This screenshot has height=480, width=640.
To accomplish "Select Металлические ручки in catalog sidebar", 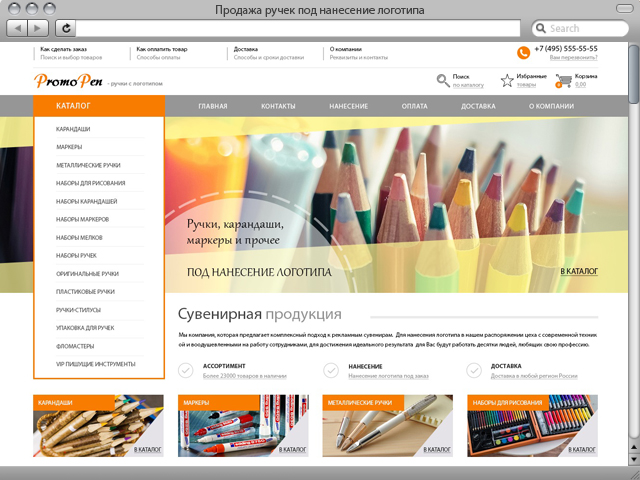I will [88, 165].
